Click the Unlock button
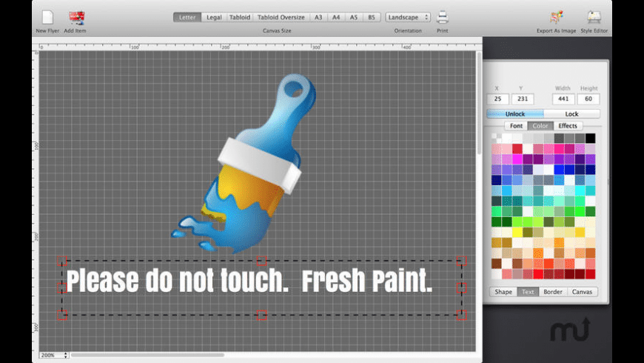This screenshot has width=644, height=363. point(515,114)
